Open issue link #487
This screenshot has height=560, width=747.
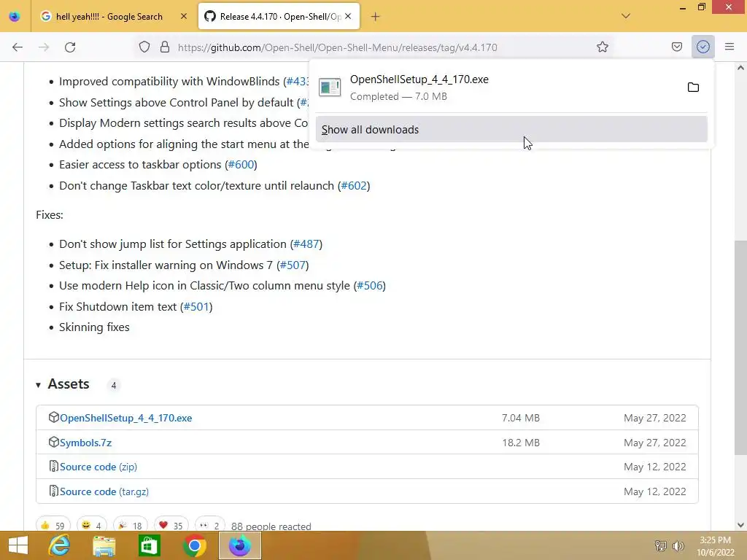point(306,244)
